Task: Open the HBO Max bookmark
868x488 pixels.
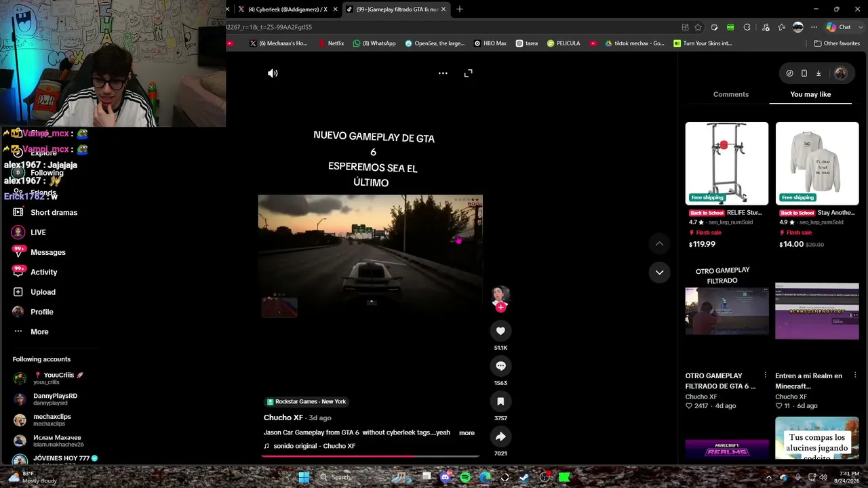Action: click(490, 43)
